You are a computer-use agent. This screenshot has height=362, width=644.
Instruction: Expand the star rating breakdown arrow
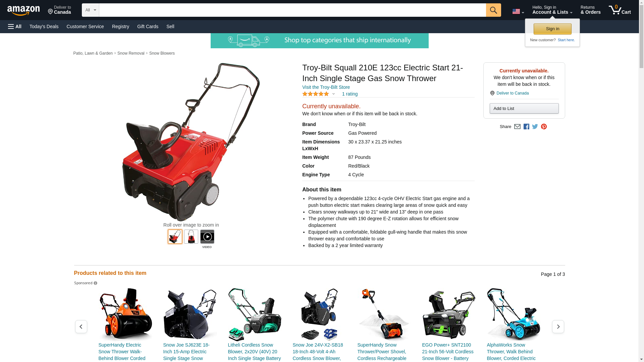pos(333,94)
